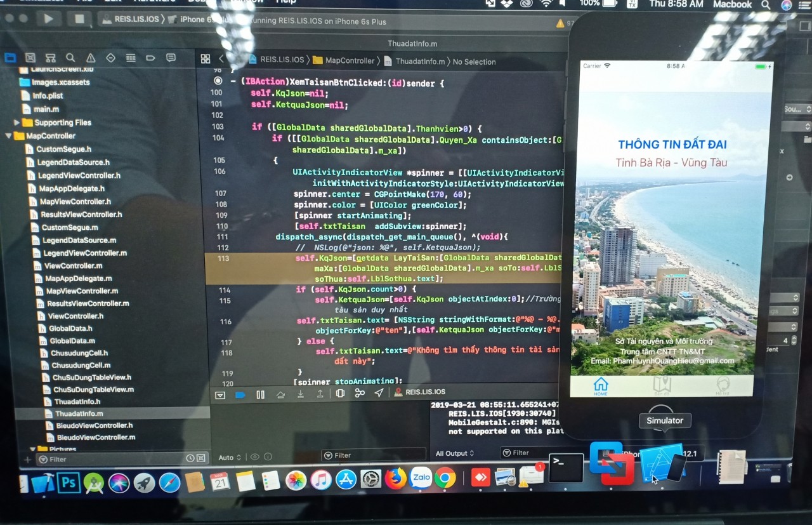Select the HOME tab in simulator app
Screen dimensions: 812x525
600,386
